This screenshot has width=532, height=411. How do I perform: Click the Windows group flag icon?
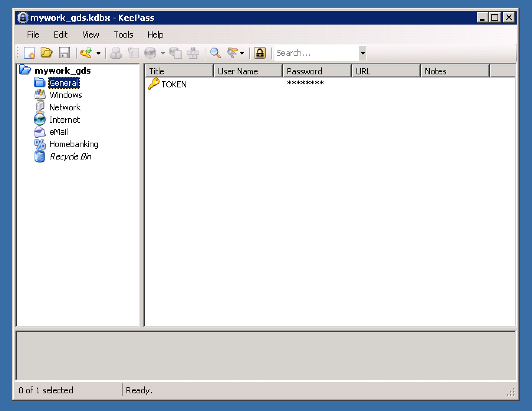[40, 95]
